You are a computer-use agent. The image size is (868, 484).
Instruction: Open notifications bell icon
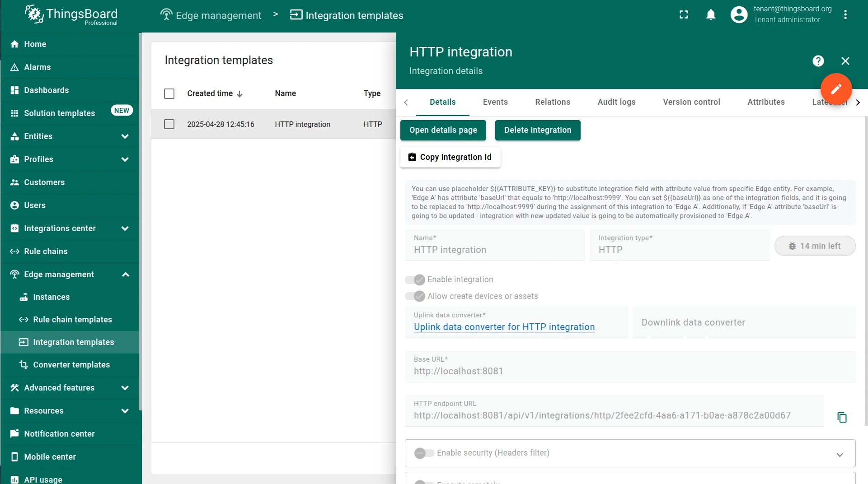click(711, 15)
